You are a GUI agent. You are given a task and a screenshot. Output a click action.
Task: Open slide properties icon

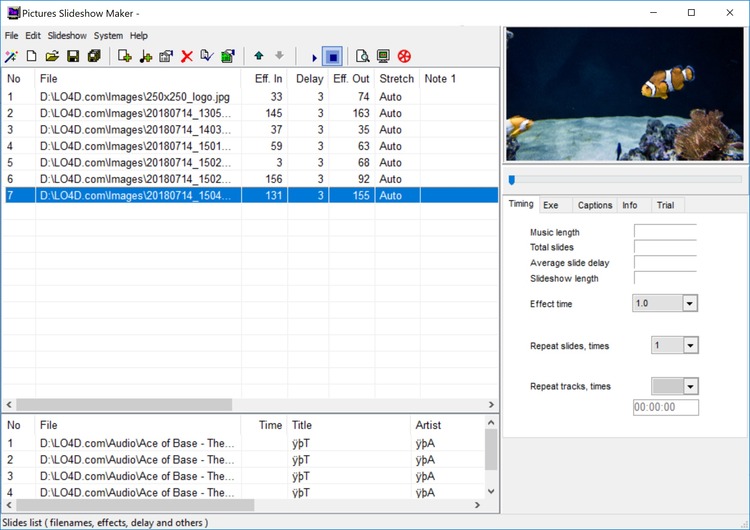(166, 56)
